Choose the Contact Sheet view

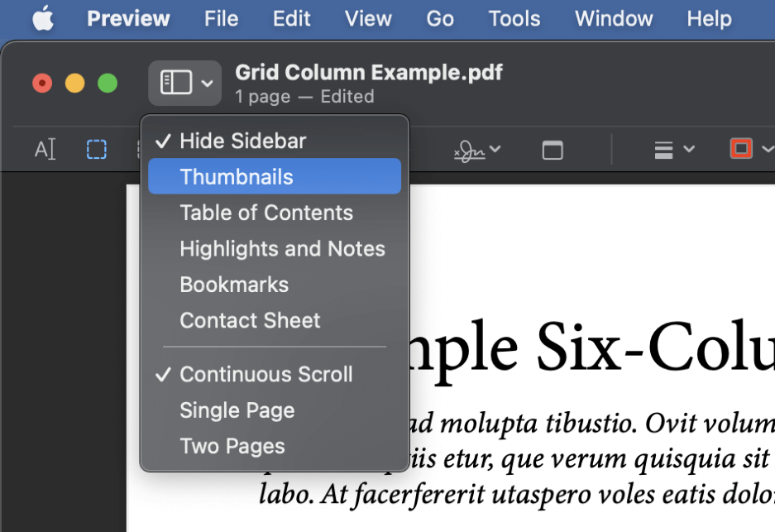click(250, 320)
